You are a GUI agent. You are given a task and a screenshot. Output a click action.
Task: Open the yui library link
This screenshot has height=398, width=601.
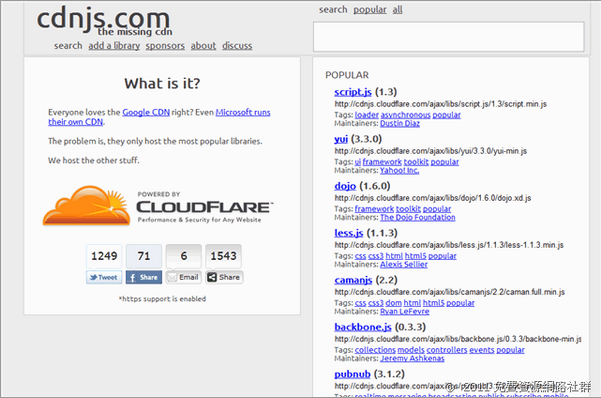(341, 139)
